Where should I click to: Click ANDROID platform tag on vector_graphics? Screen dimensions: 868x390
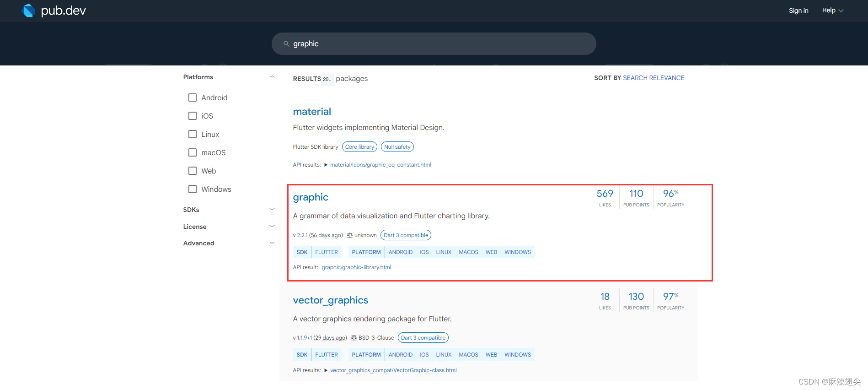[401, 355]
